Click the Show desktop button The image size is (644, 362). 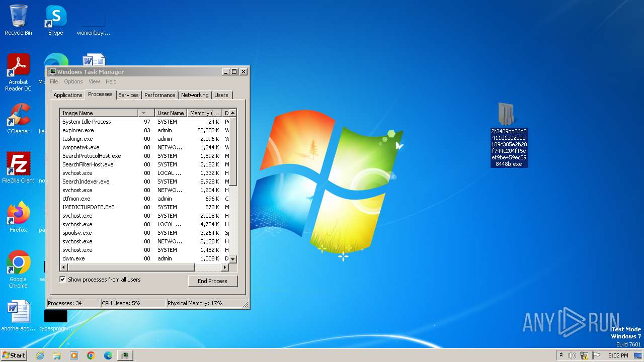pos(638,355)
